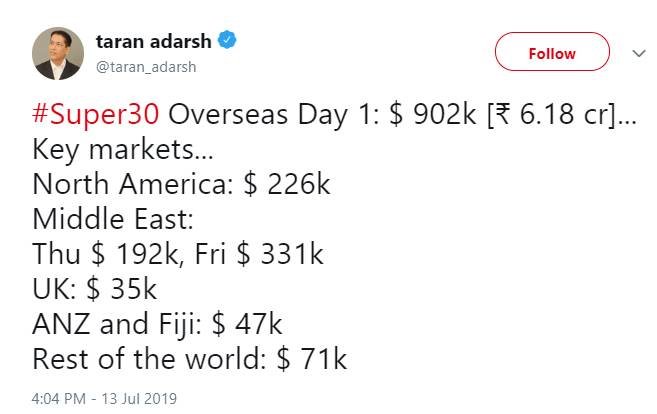657x414 pixels.
Task: Click the Thu $ 192k figure
Action: (105, 254)
